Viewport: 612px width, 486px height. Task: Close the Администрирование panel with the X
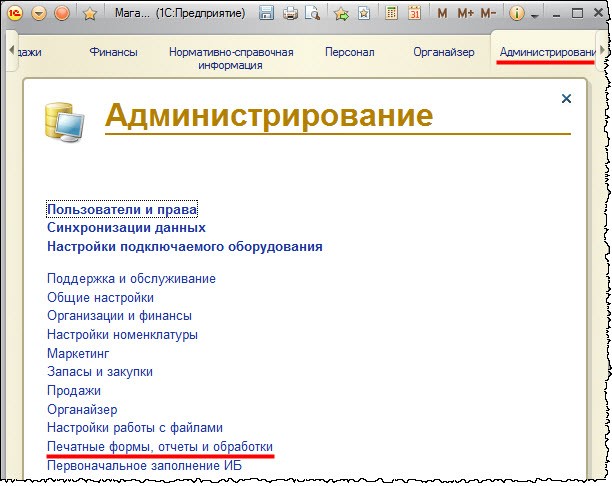coord(566,98)
